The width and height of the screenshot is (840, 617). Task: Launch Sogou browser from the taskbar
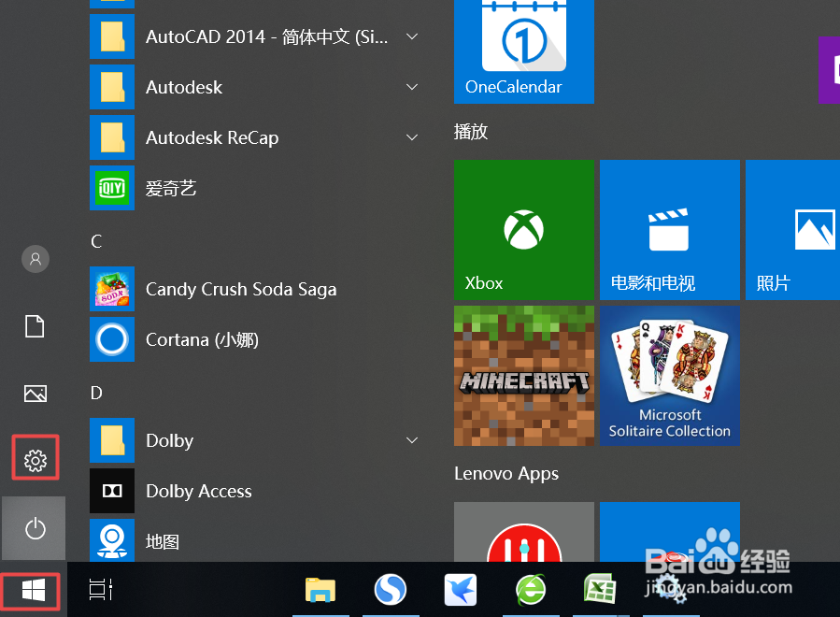coord(390,590)
